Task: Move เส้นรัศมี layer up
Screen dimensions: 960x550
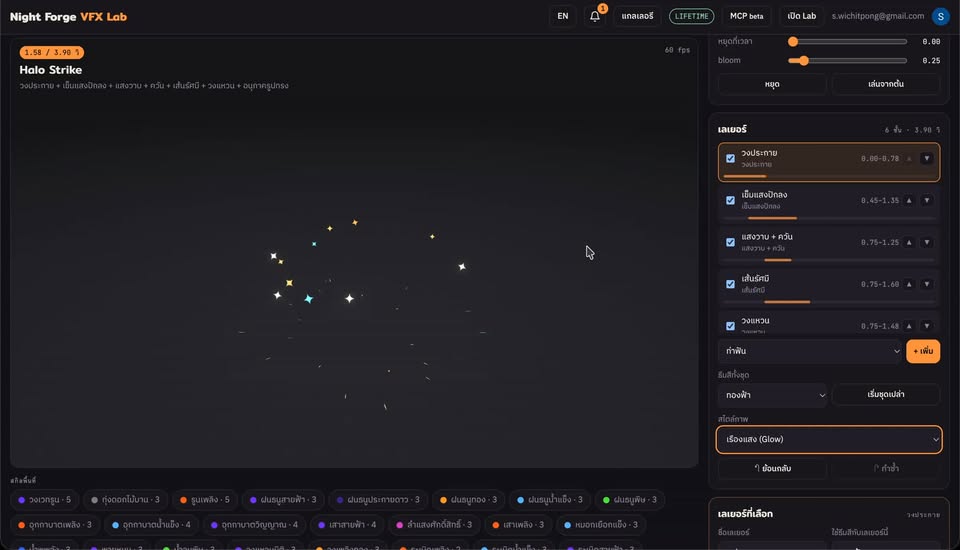Action: coord(909,284)
